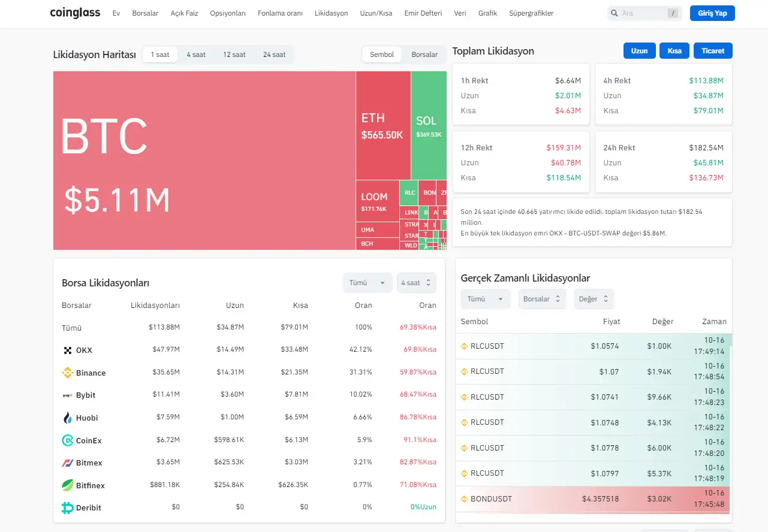Image resolution: width=768 pixels, height=532 pixels.
Task: Select the 1 saat timeframe
Action: 160,55
